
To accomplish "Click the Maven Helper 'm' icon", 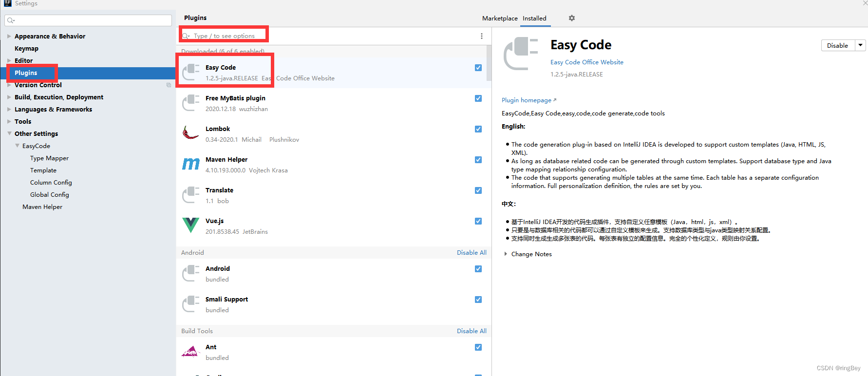I will (x=190, y=164).
